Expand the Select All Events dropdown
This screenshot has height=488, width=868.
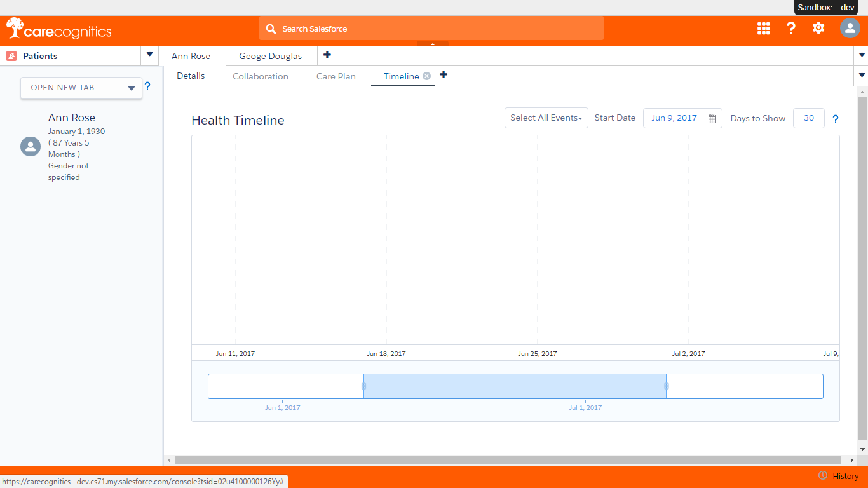click(546, 118)
